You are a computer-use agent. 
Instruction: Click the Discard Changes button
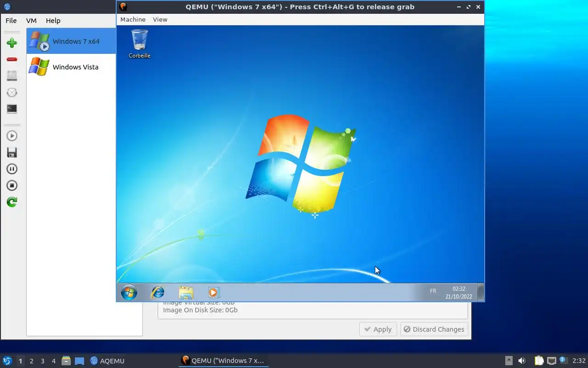coord(434,329)
